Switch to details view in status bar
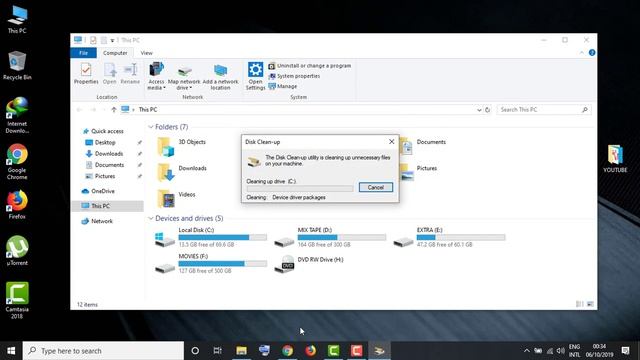 pos(579,304)
